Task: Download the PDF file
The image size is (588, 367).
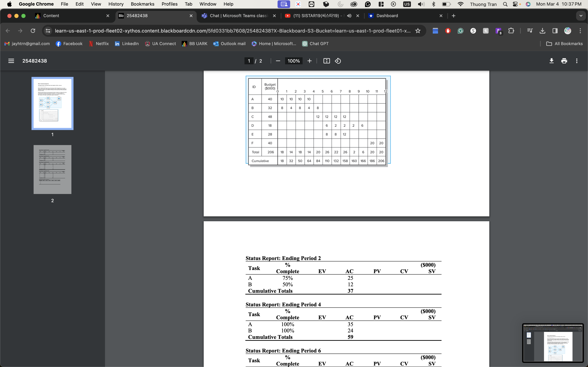Action: coord(551,61)
